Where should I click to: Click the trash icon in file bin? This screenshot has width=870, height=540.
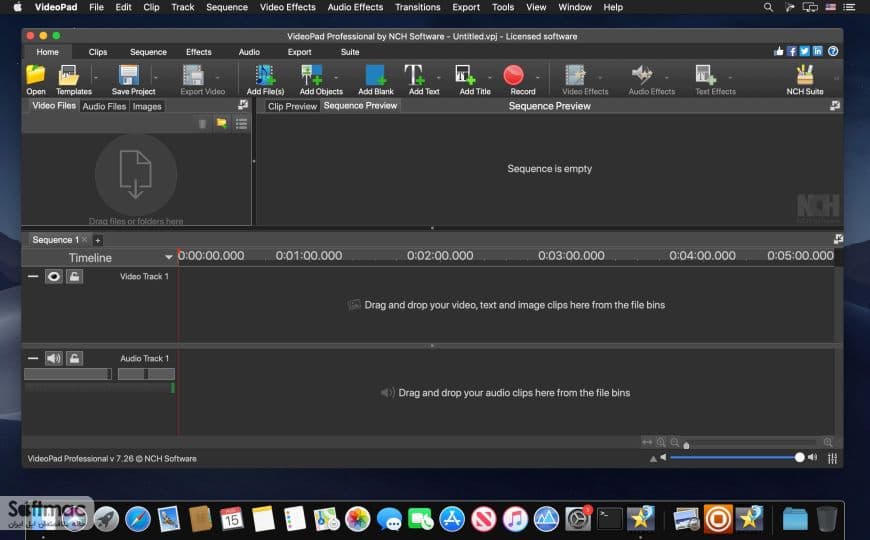tap(203, 123)
